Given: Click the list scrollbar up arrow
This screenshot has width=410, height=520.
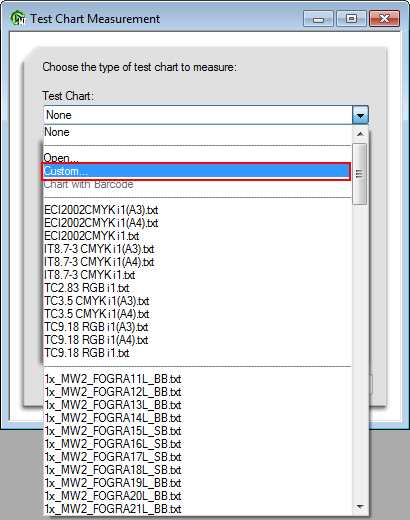Looking at the screenshot, I should click(x=360, y=134).
